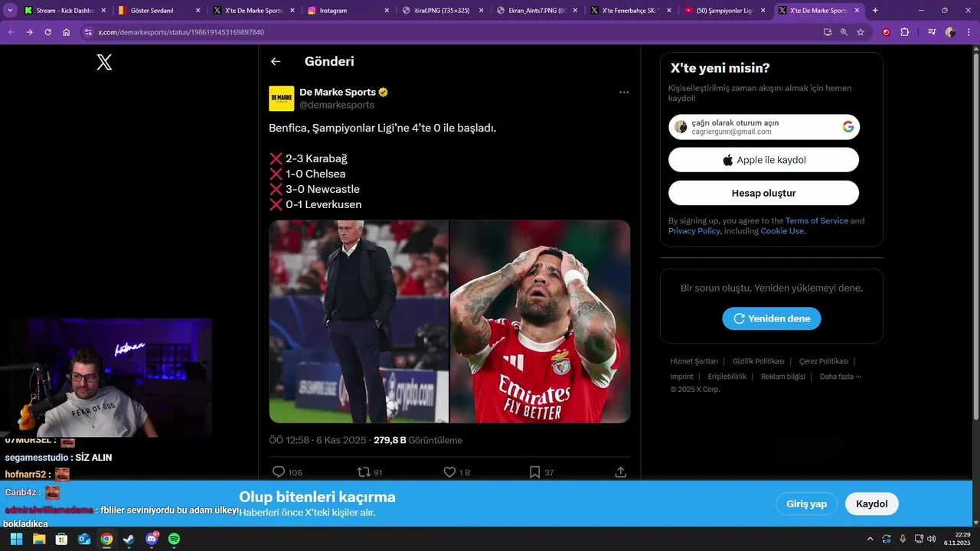Click the post timestamp ÖÖ 12:58 · 6 Kas 2025
Screen dimensions: 980x551
[318, 440]
